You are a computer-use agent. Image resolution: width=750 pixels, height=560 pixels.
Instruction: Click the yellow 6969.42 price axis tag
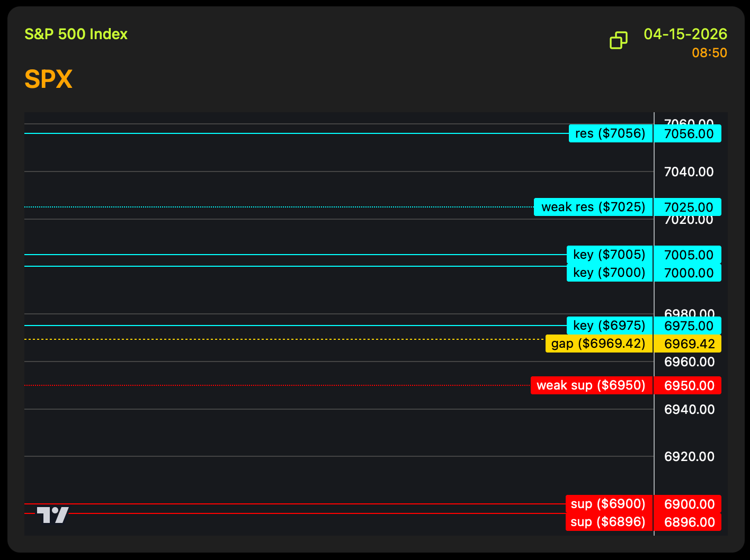(x=688, y=344)
